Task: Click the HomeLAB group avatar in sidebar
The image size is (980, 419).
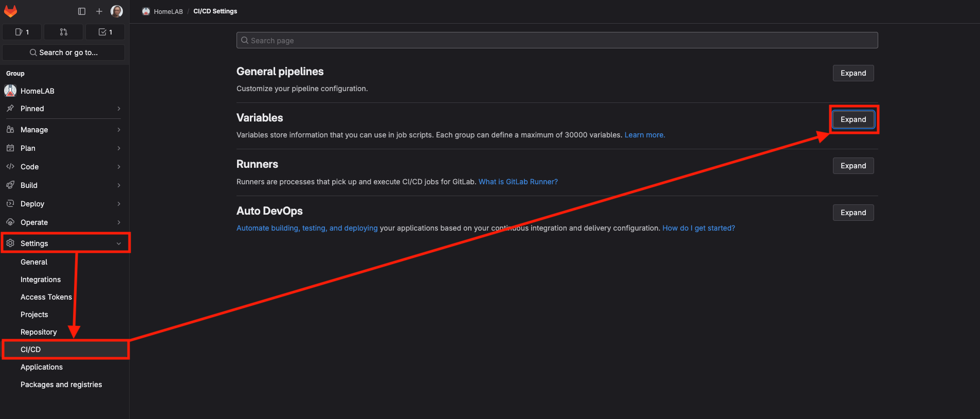Action: click(10, 91)
